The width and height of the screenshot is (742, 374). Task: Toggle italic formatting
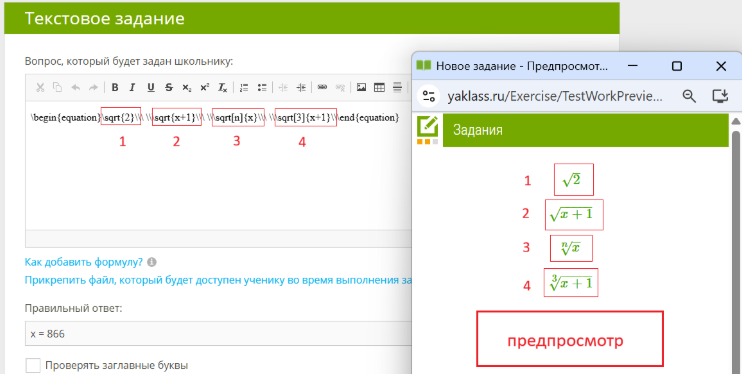point(132,88)
